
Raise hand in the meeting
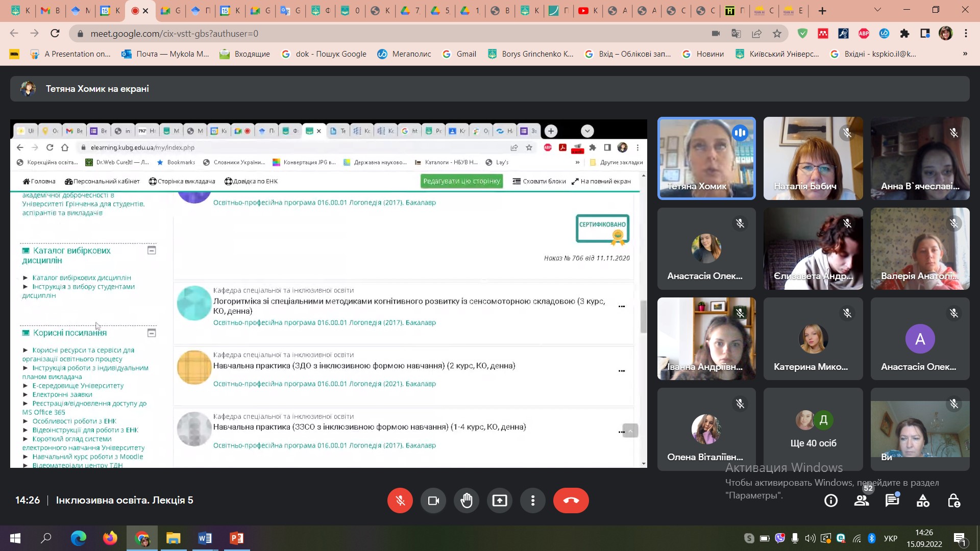(466, 500)
